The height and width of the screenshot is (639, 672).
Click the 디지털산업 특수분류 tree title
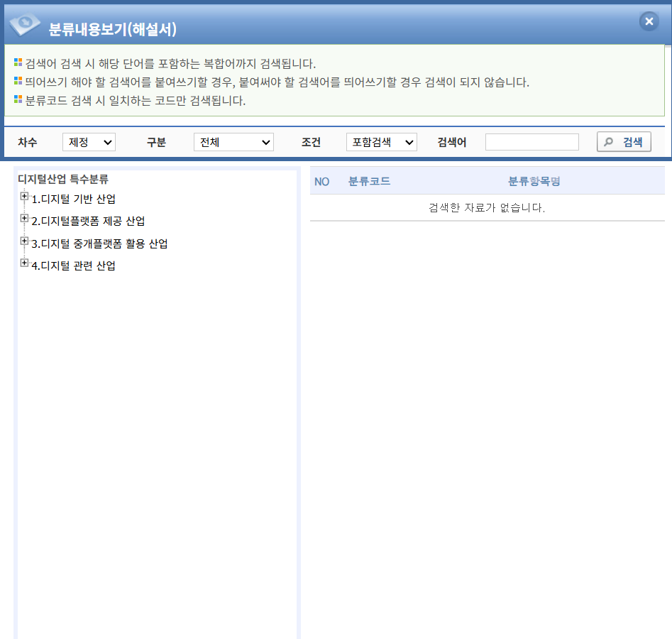click(63, 179)
